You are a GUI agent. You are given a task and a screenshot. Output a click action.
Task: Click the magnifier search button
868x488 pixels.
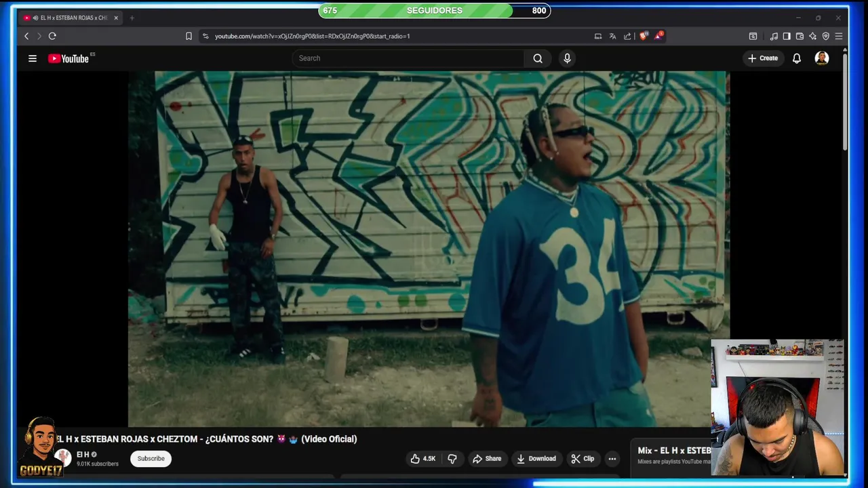click(538, 58)
